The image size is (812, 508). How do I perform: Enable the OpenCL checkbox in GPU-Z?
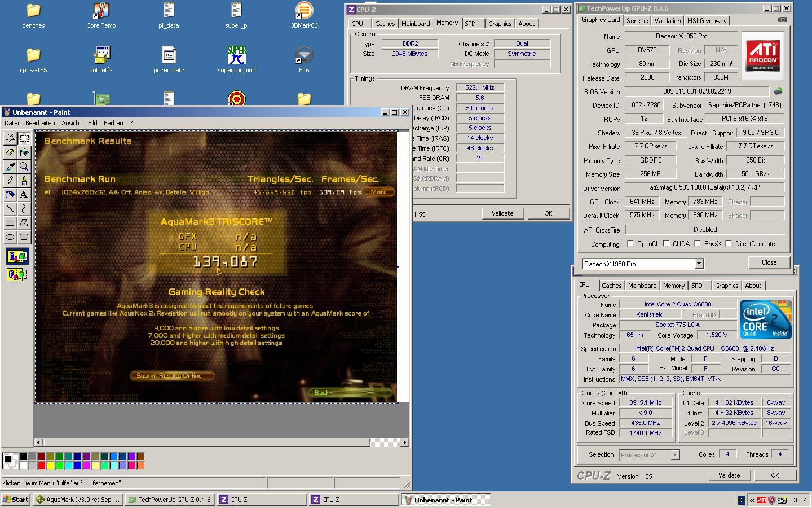pos(631,244)
